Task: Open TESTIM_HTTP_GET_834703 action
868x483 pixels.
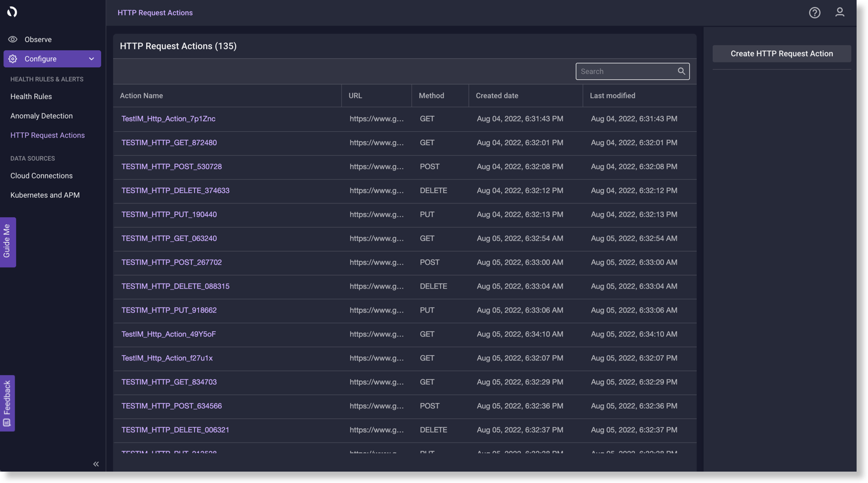Action: point(169,382)
